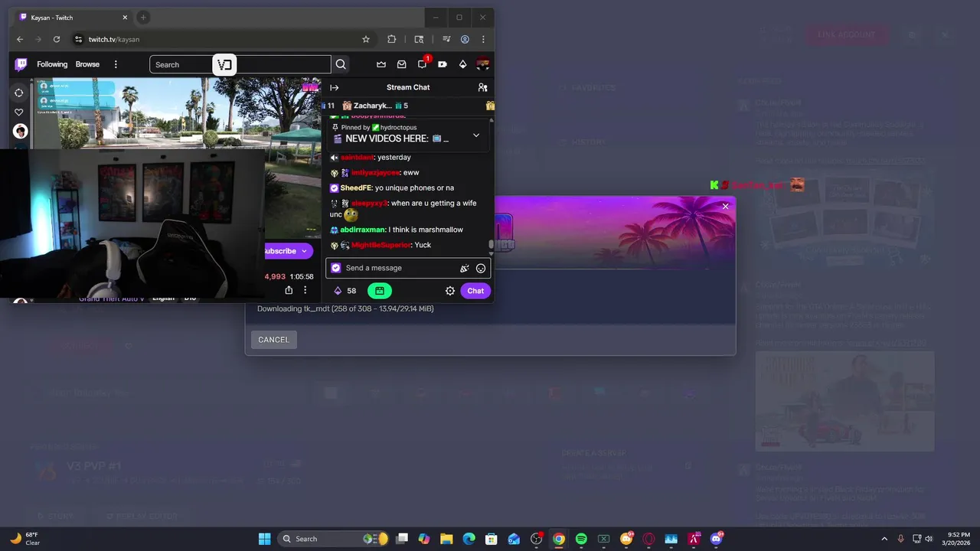Share the stream using share icon
Viewport: 980px width, 551px height.
289,290
